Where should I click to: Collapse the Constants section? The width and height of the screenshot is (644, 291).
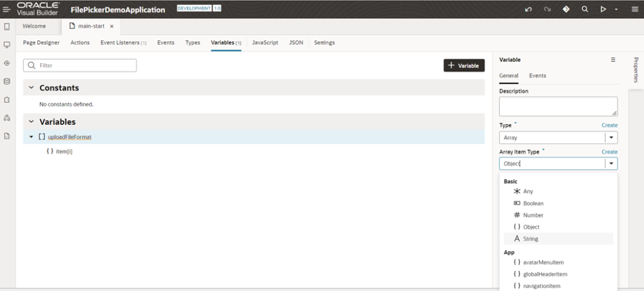[x=31, y=88]
